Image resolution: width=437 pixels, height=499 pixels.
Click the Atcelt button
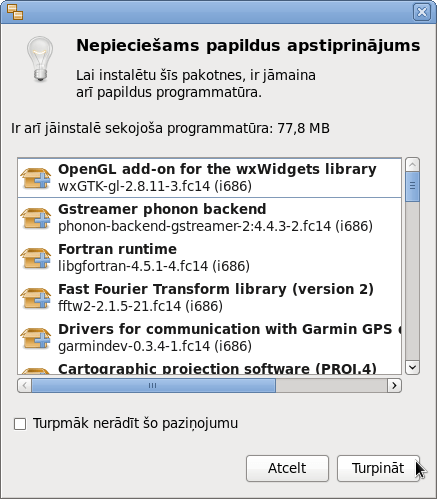click(x=287, y=468)
